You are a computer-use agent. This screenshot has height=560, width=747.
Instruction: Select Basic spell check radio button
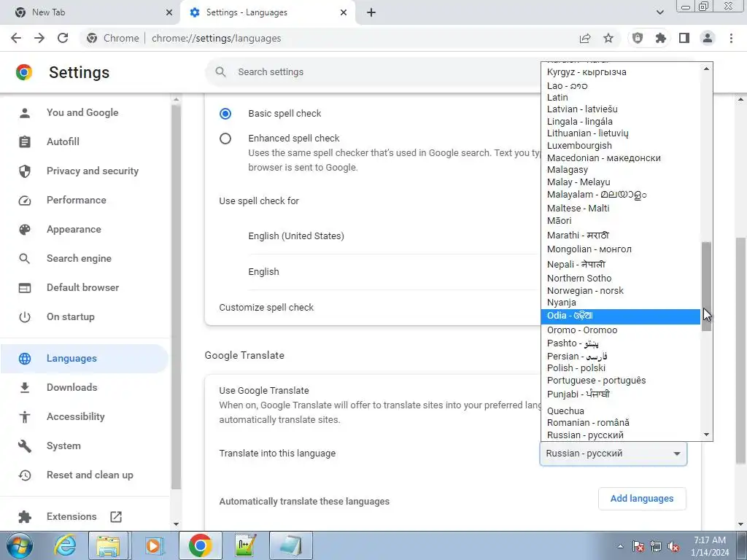[x=225, y=113]
